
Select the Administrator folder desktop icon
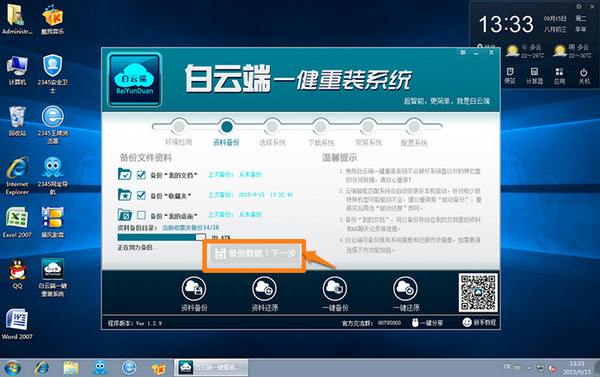pyautogui.click(x=17, y=20)
